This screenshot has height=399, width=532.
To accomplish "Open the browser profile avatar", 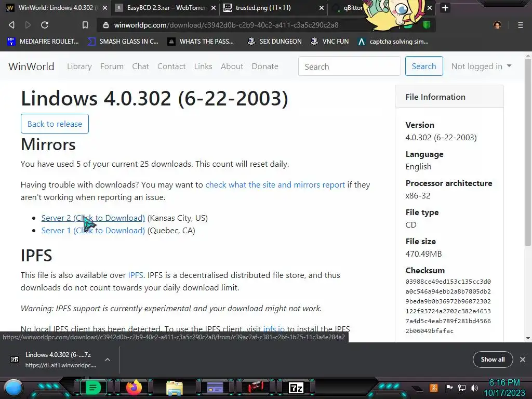I will (497, 25).
